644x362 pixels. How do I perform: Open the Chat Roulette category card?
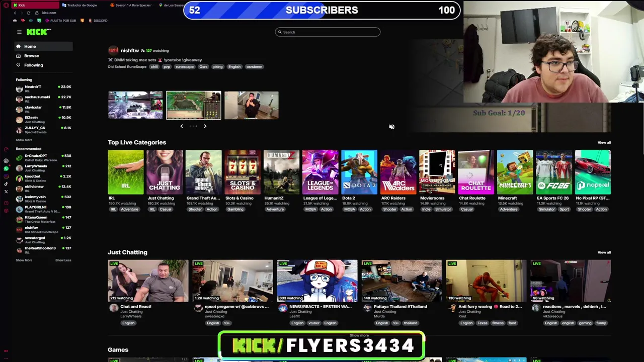476,172
